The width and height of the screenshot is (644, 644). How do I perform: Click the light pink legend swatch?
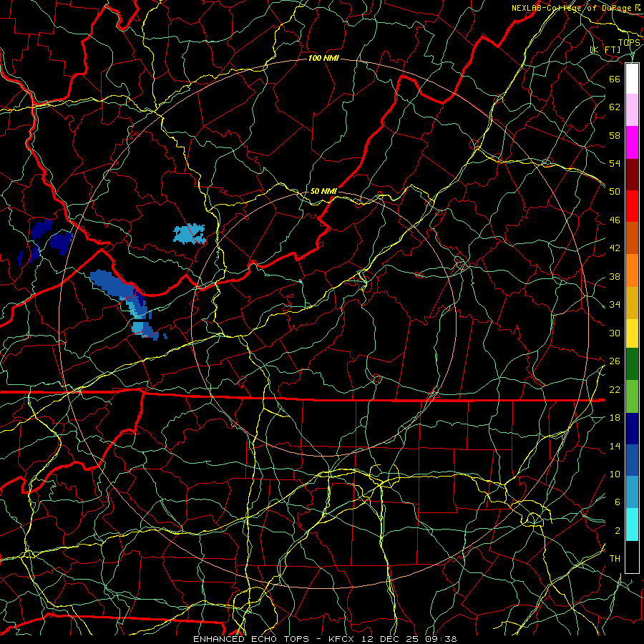632,110
